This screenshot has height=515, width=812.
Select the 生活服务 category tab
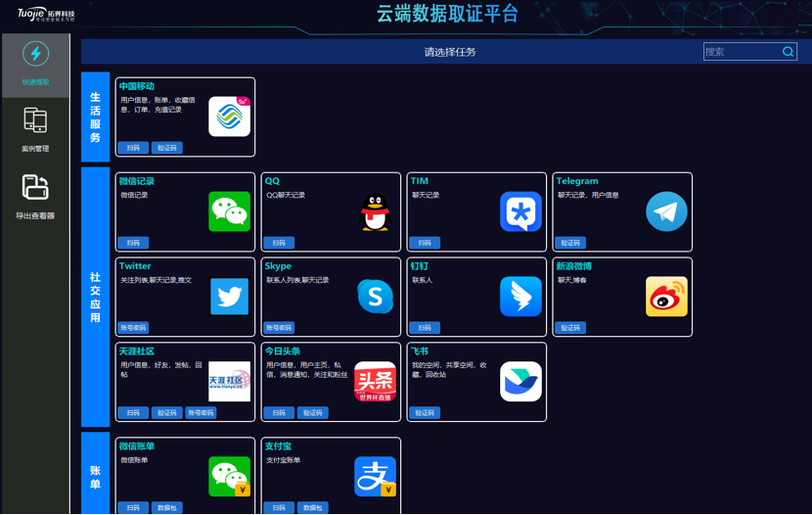click(x=95, y=117)
